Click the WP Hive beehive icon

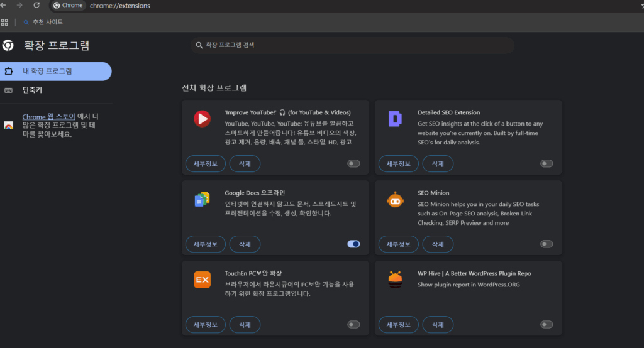pos(395,280)
